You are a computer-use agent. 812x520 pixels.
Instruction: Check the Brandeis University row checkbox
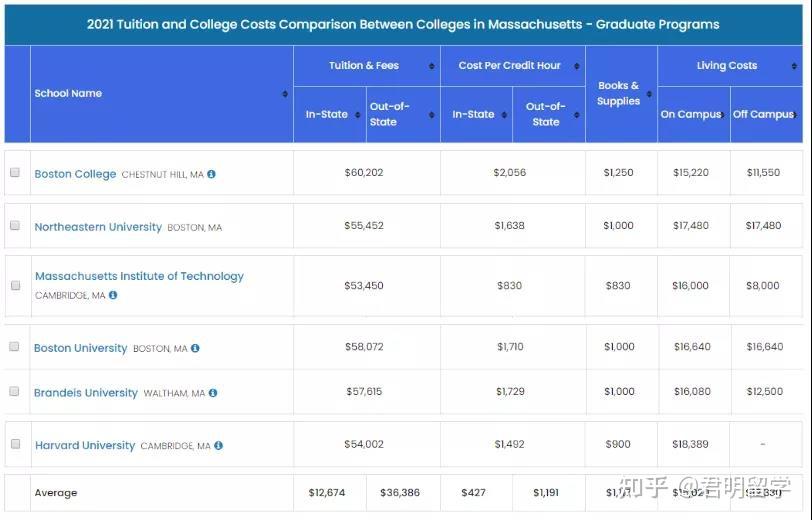[x=14, y=392]
